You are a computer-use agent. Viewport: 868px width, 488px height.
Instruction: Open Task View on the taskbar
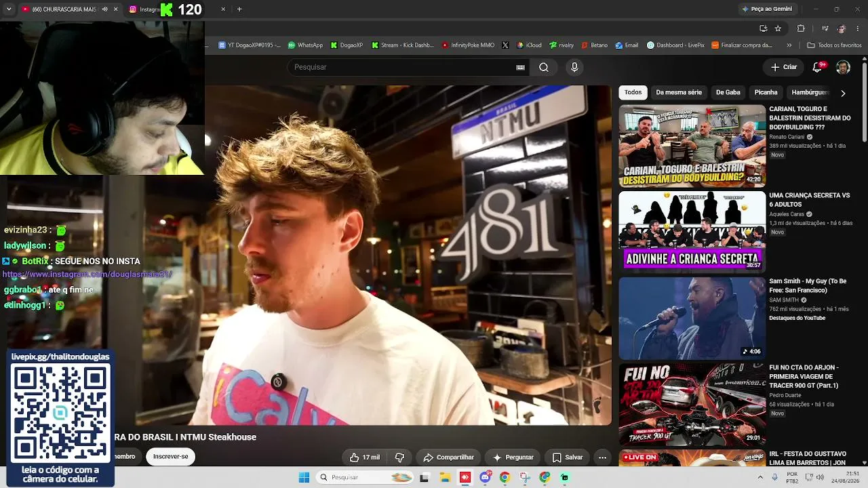pos(425,477)
